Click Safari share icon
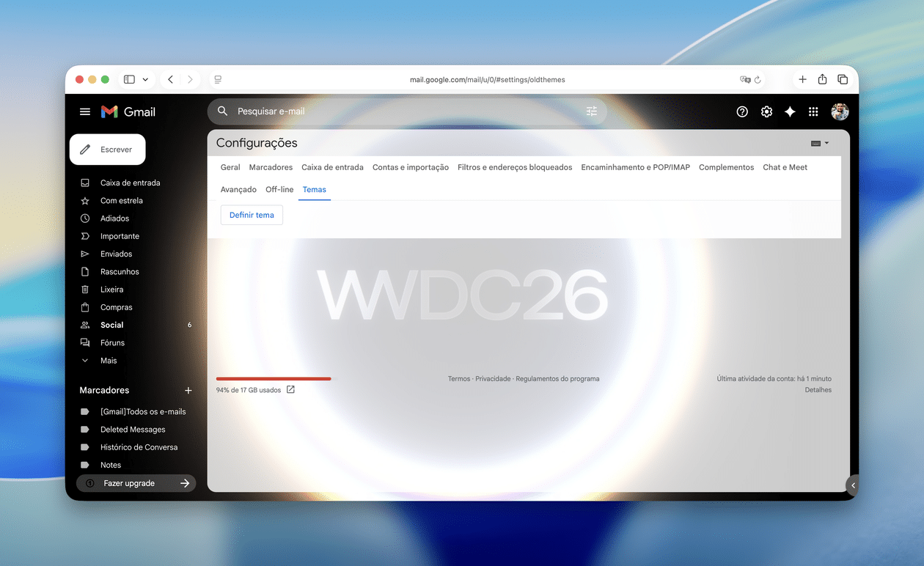This screenshot has height=566, width=924. (822, 79)
